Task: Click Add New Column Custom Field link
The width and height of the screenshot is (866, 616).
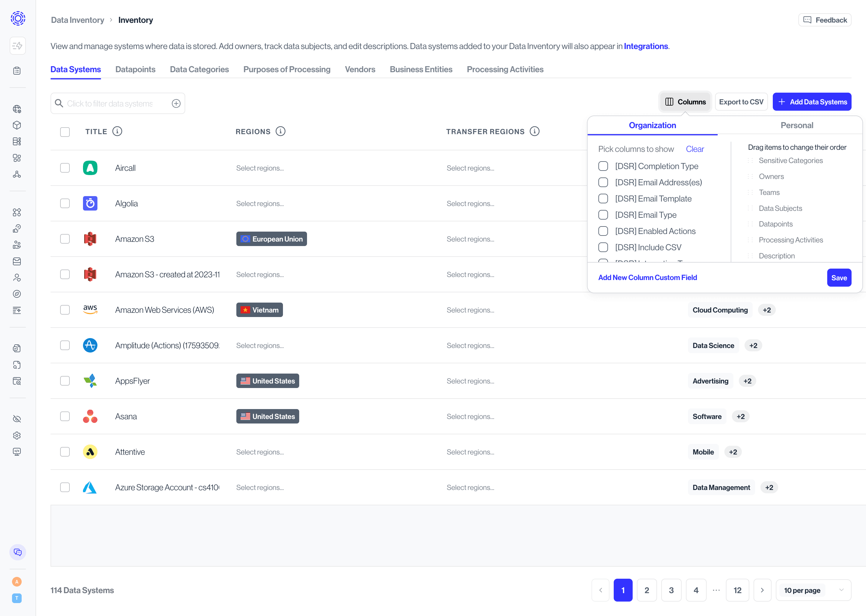Action: point(648,278)
